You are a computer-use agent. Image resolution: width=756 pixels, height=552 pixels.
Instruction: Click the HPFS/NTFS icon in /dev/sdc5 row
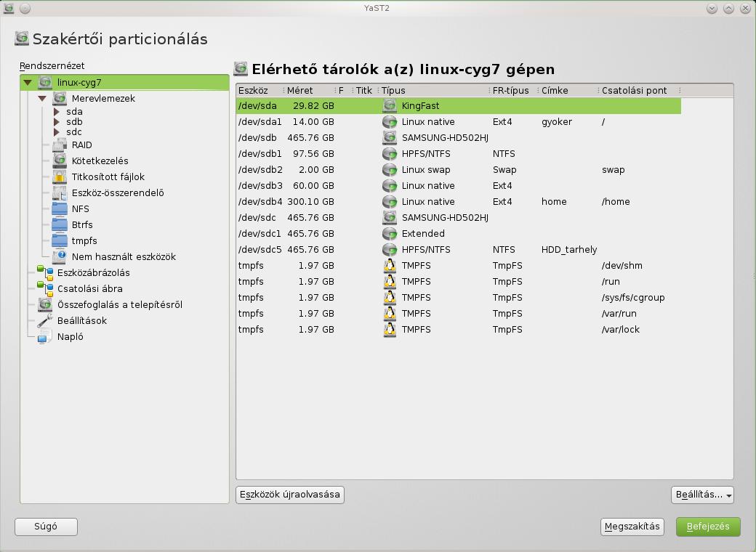pos(390,250)
